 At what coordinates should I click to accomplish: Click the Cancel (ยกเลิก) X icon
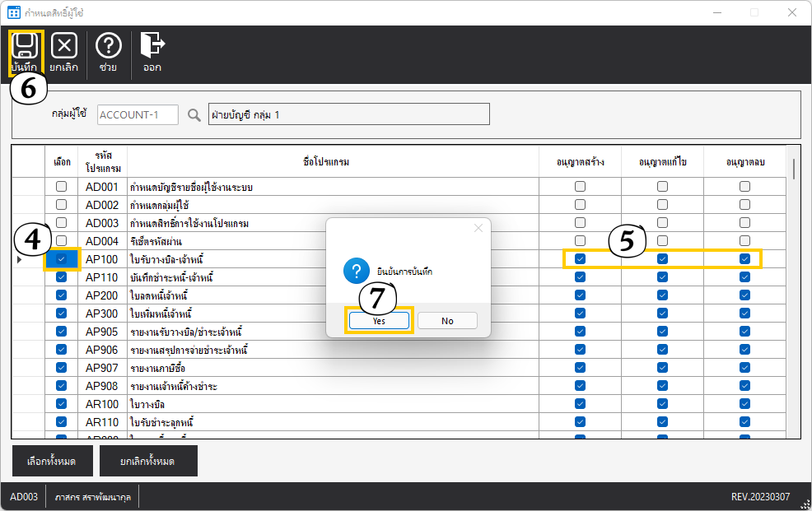tap(63, 47)
